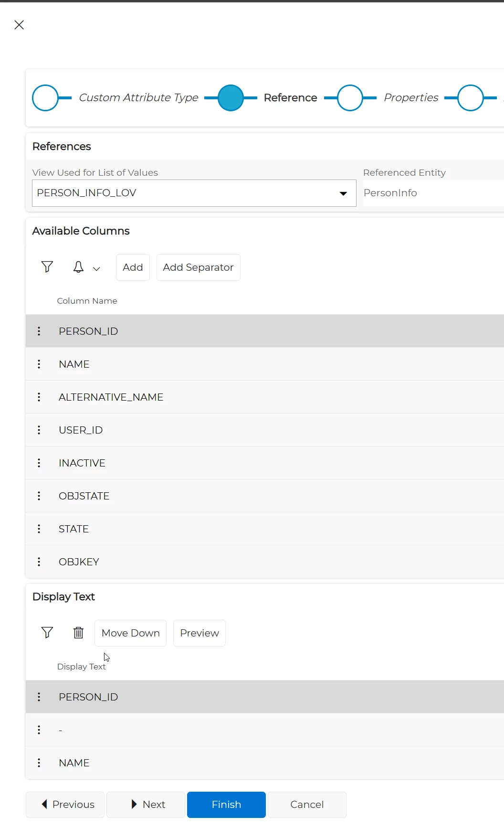Open the three-dot menu for USER_ID row
This screenshot has width=504, height=838.
(x=39, y=430)
